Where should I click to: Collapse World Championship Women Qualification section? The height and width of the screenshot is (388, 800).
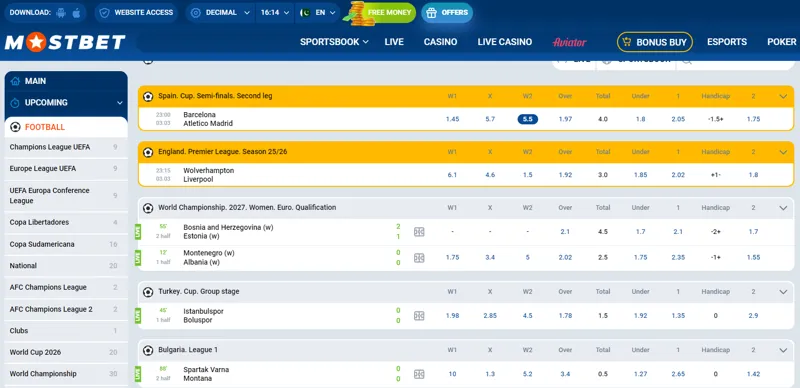click(783, 208)
